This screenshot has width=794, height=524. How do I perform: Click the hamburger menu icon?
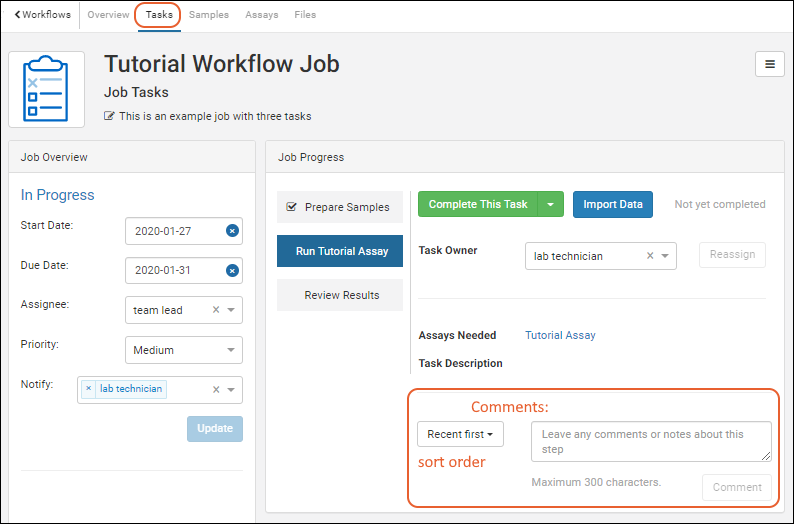(769, 64)
